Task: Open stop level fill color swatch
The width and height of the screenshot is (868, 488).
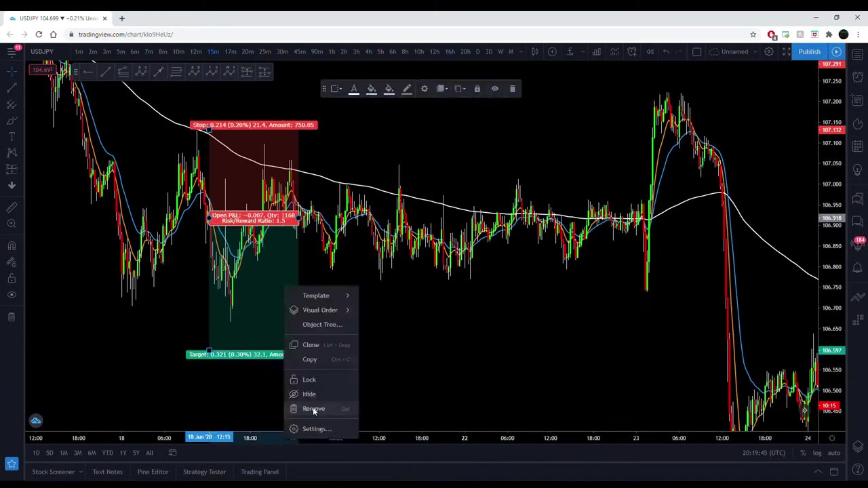Action: click(372, 89)
